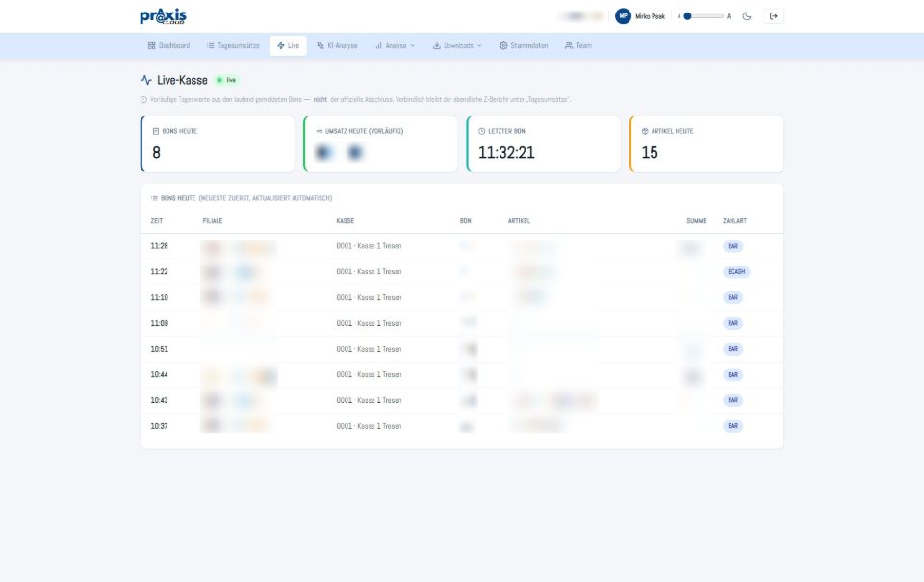The height and width of the screenshot is (582, 924).
Task: Open the KI-Analyse tab
Action: pyautogui.click(x=337, y=45)
